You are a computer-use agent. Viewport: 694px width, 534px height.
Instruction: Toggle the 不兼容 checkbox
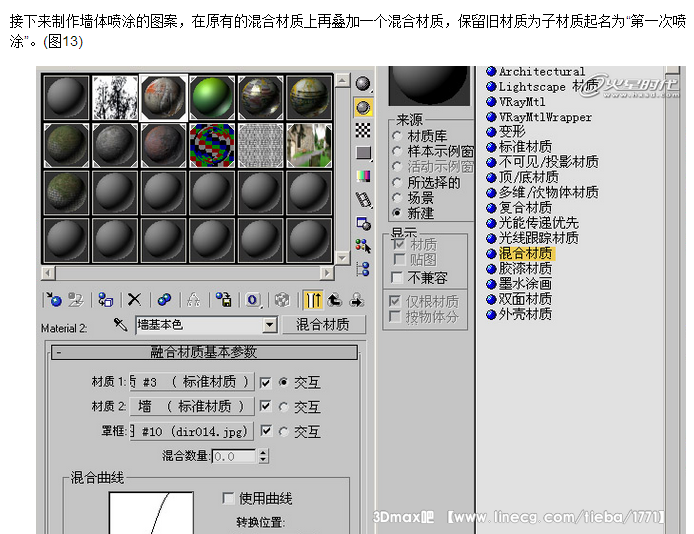397,278
